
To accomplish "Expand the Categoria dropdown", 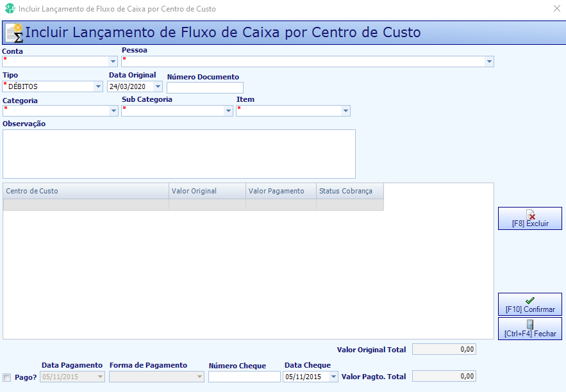I will pyautogui.click(x=113, y=111).
